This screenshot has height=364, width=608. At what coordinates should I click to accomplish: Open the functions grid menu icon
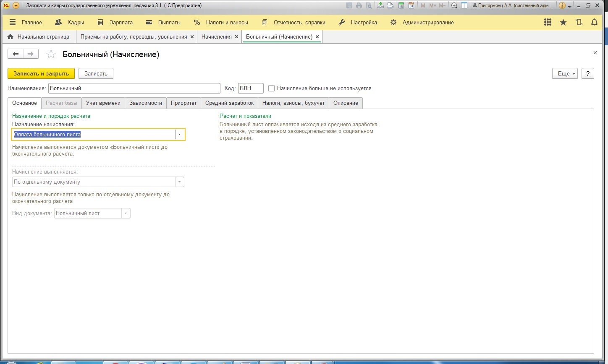[x=548, y=22]
